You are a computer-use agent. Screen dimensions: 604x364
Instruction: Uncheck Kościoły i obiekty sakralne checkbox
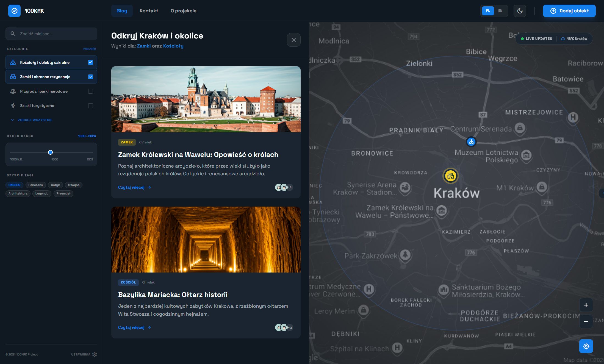(90, 62)
